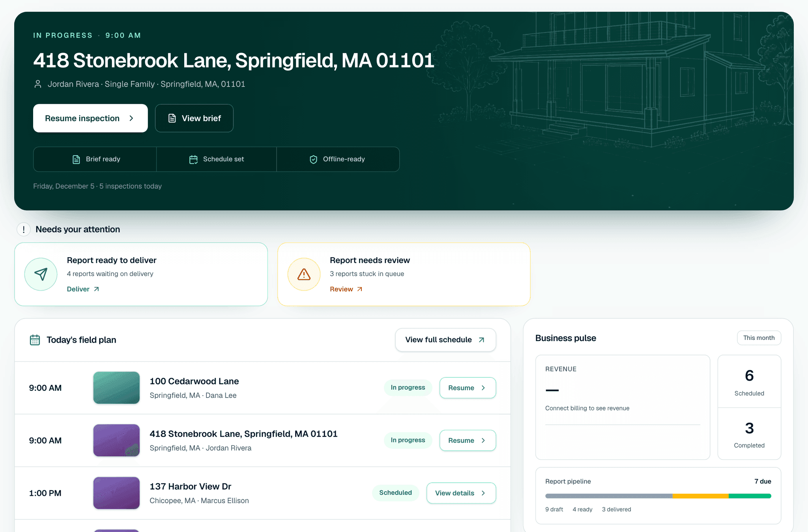Click the calendar icon in Schedule set
This screenshot has width=808, height=532.
[x=193, y=159]
